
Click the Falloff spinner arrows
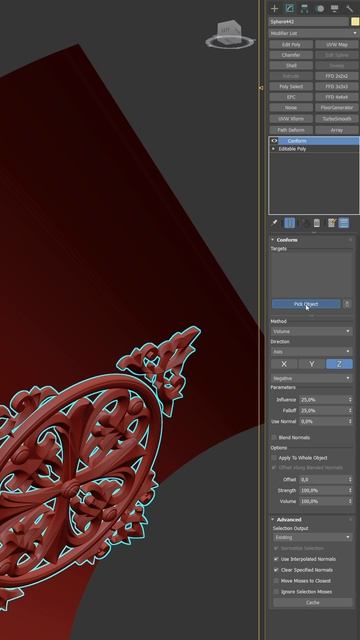[x=350, y=410]
